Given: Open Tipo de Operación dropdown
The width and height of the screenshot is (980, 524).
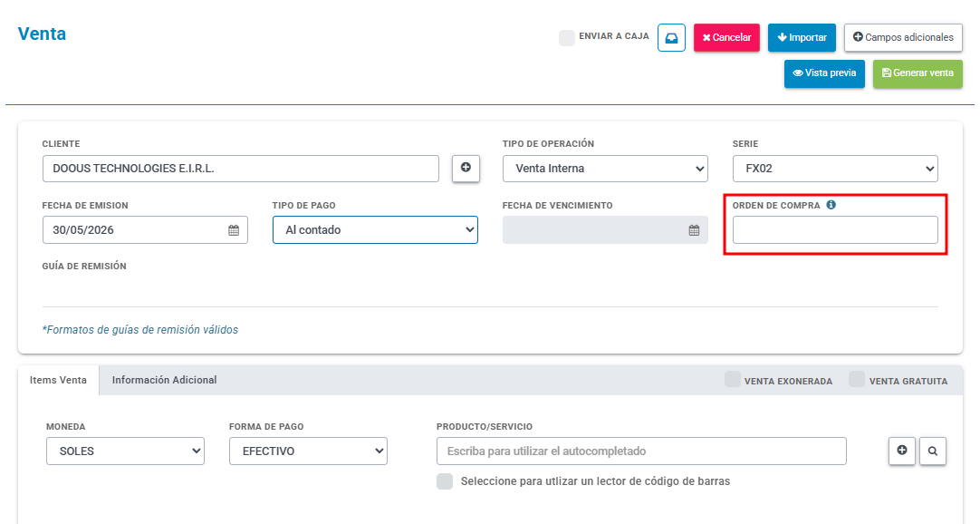Looking at the screenshot, I should point(605,169).
